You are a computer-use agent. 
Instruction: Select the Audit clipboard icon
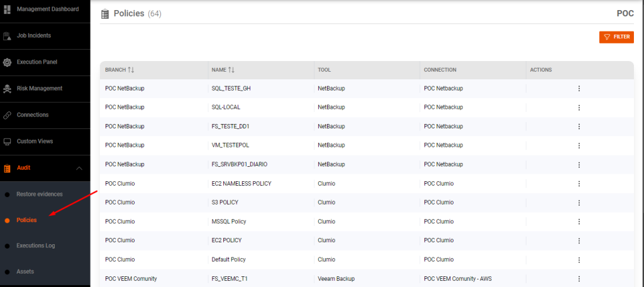7,168
